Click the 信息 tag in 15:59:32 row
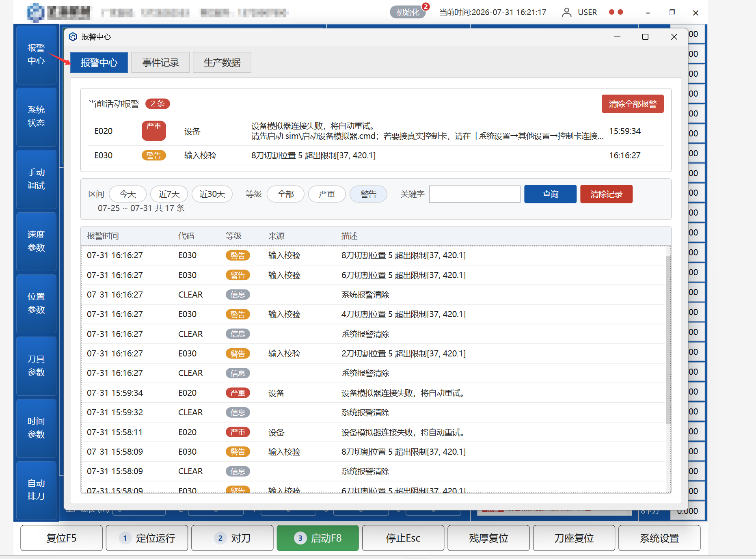This screenshot has height=559, width=756. tap(238, 412)
